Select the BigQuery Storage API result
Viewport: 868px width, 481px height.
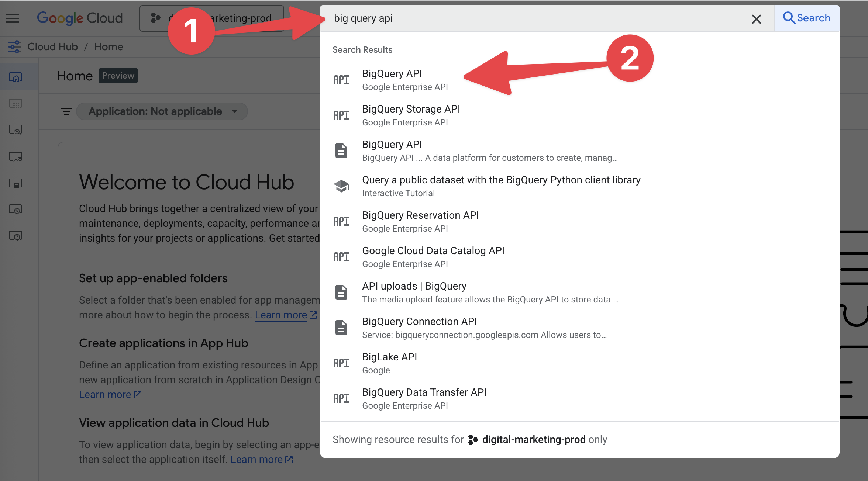411,115
